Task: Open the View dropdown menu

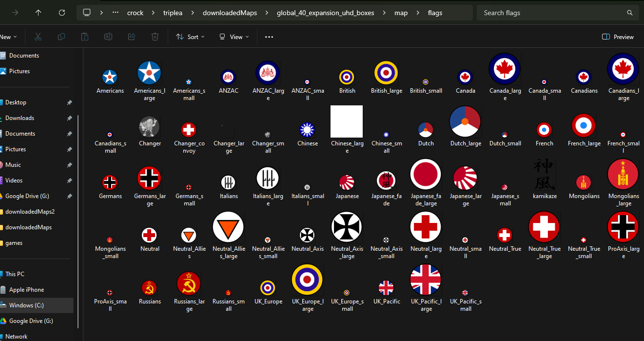Action: pos(234,37)
